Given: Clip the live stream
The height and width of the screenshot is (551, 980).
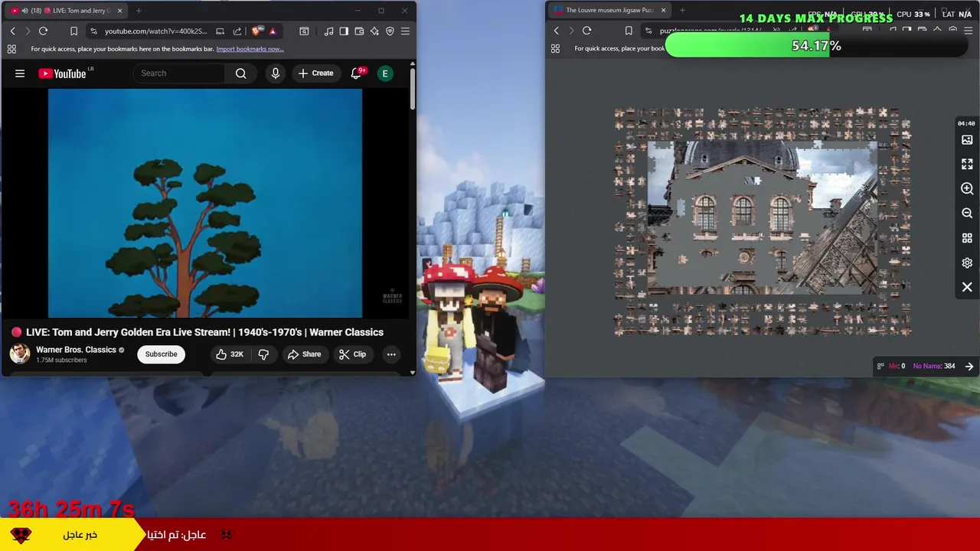Looking at the screenshot, I should click(x=352, y=354).
